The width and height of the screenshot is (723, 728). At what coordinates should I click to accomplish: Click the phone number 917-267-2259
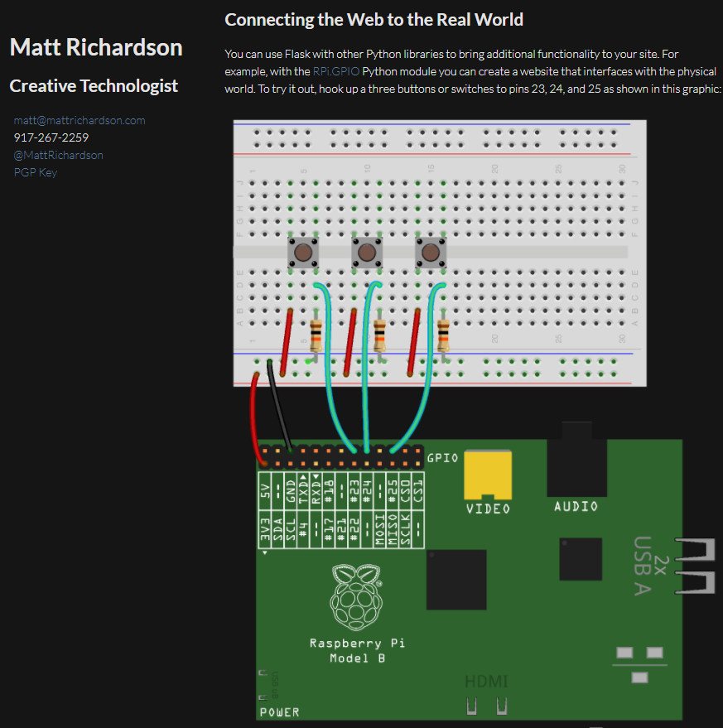(51, 137)
